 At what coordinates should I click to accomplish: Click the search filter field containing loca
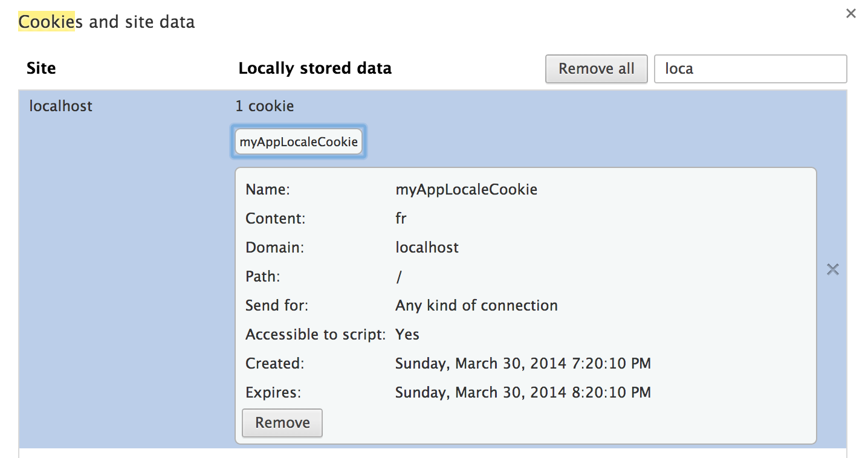pyautogui.click(x=750, y=68)
